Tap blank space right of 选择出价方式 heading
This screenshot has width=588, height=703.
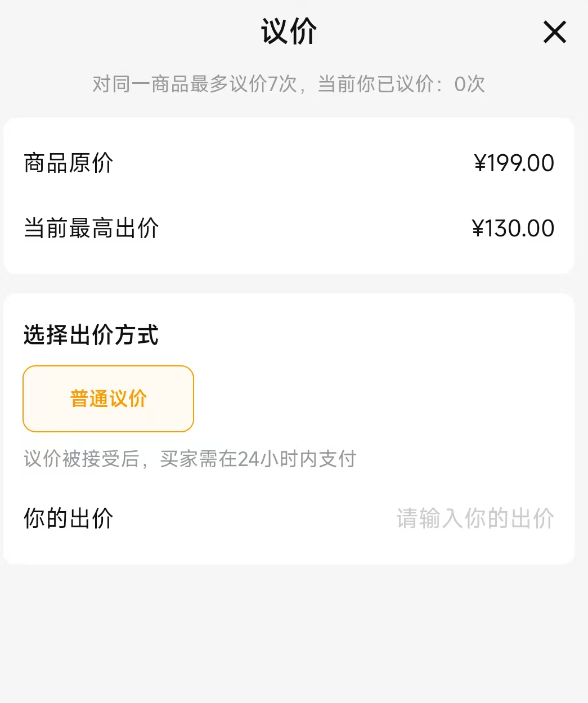pyautogui.click(x=366, y=335)
